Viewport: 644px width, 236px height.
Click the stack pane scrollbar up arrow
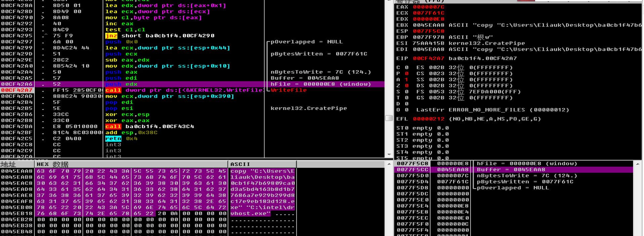click(638, 164)
